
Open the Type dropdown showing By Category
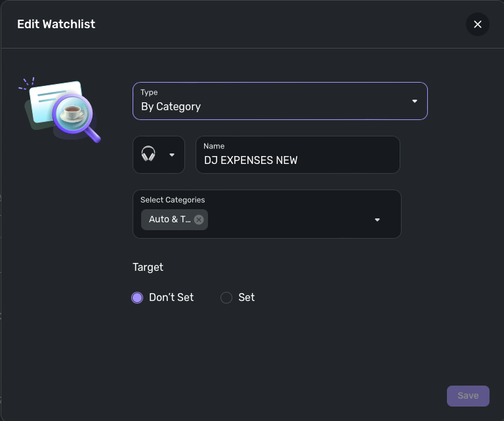click(280, 101)
